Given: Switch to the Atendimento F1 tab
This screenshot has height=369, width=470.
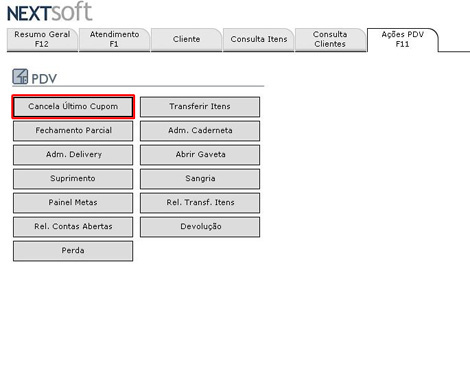Looking at the screenshot, I should [x=114, y=39].
